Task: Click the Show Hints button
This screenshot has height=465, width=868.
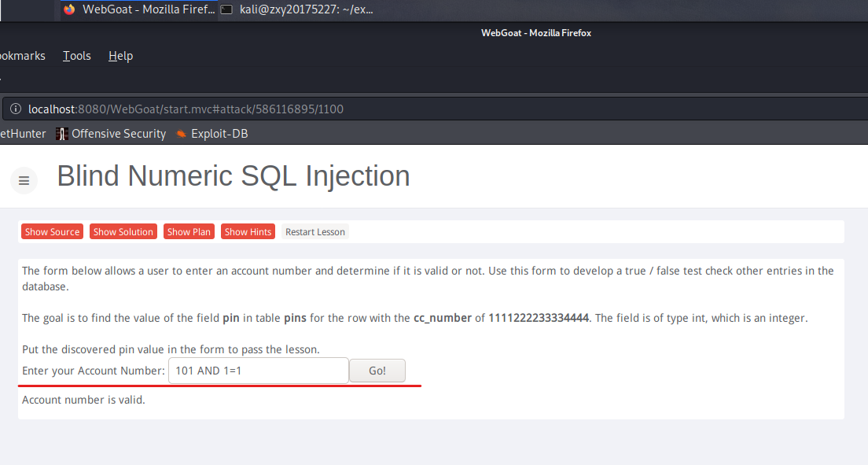Action: click(248, 231)
